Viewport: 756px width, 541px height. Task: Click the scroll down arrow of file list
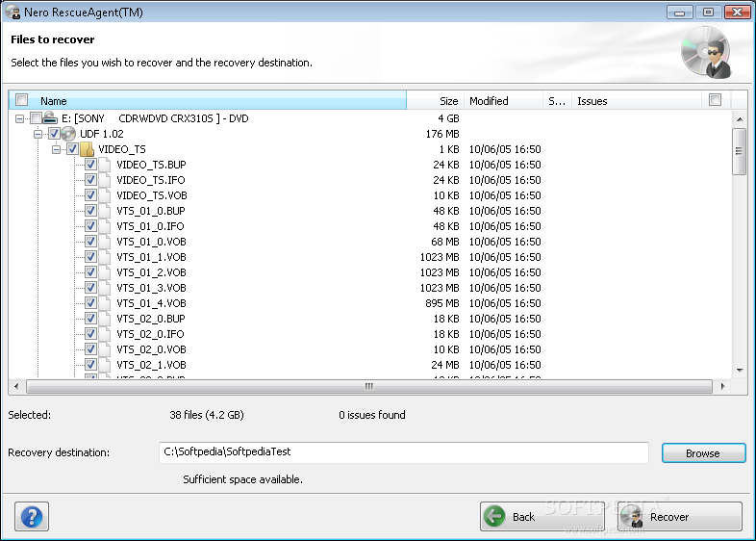click(x=739, y=371)
